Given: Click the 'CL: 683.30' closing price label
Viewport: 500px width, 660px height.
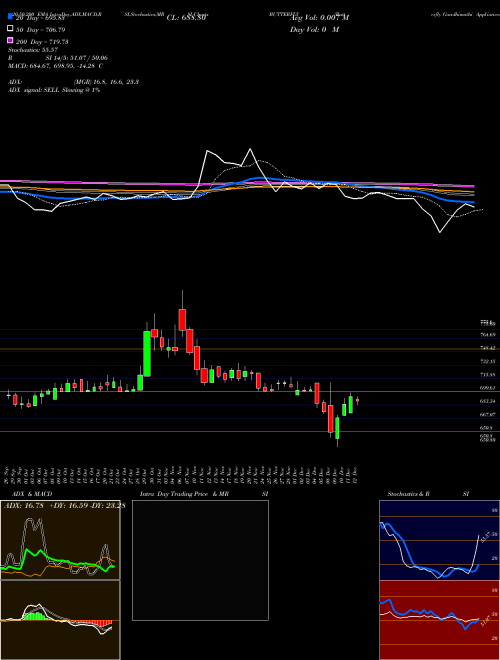Looking at the screenshot, I should 187,18.
